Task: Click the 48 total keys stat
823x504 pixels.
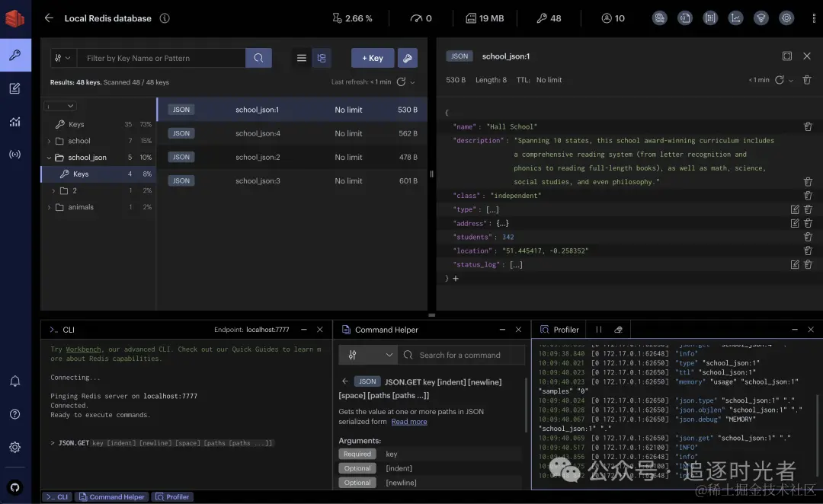Action: 549,18
